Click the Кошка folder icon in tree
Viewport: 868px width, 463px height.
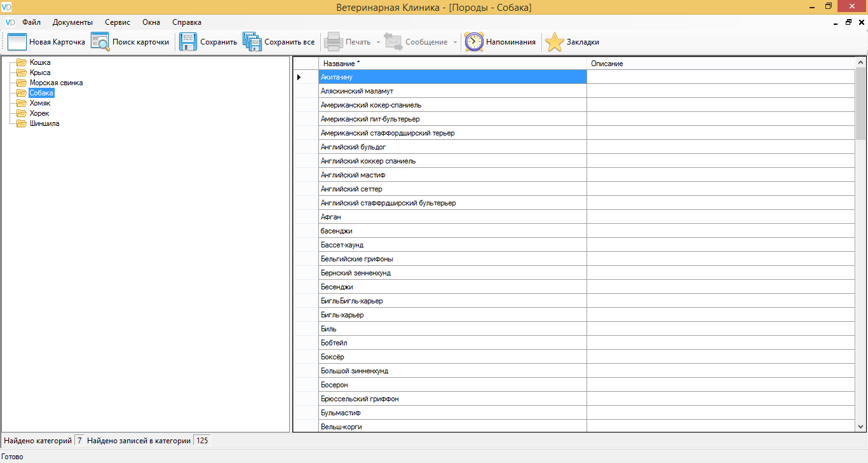tap(22, 62)
